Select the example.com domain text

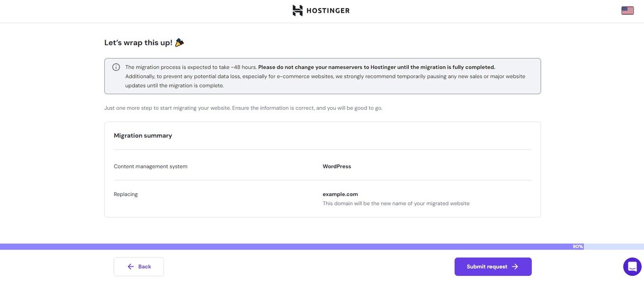coord(340,194)
